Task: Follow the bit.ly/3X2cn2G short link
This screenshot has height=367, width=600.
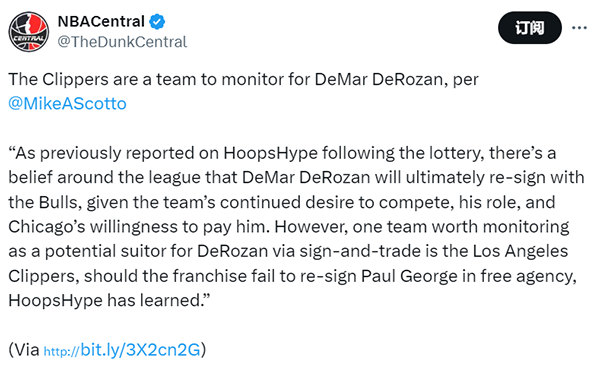Action: click(x=140, y=349)
